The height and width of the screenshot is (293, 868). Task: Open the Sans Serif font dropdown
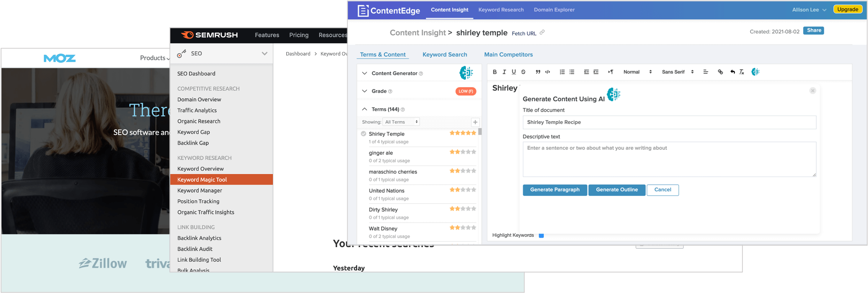[678, 72]
